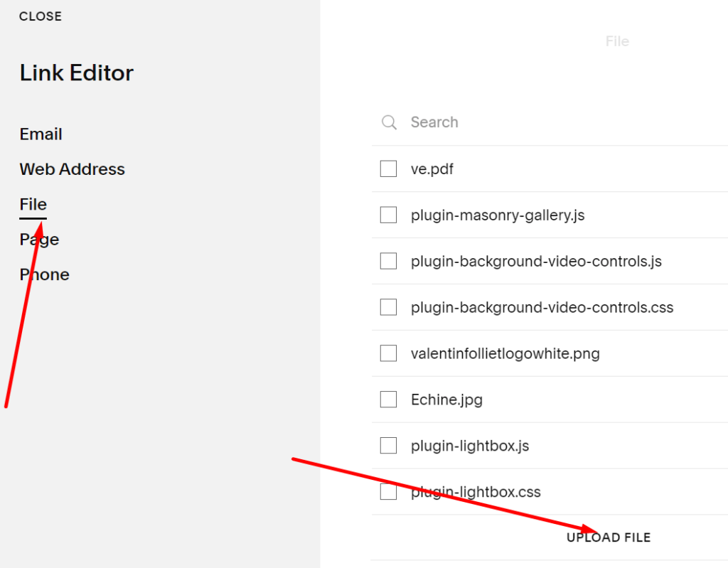The image size is (728, 568).
Task: Click CLOSE to exit the Link Editor
Action: pyautogui.click(x=41, y=16)
